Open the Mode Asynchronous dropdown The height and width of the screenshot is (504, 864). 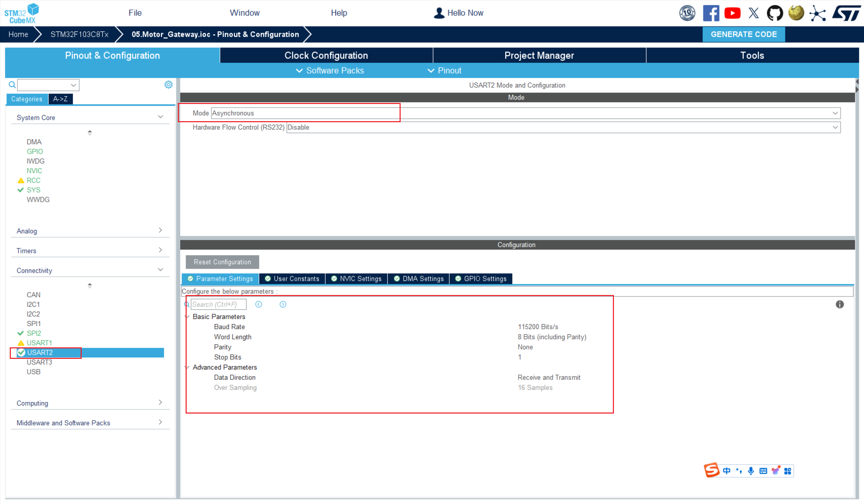pos(525,113)
